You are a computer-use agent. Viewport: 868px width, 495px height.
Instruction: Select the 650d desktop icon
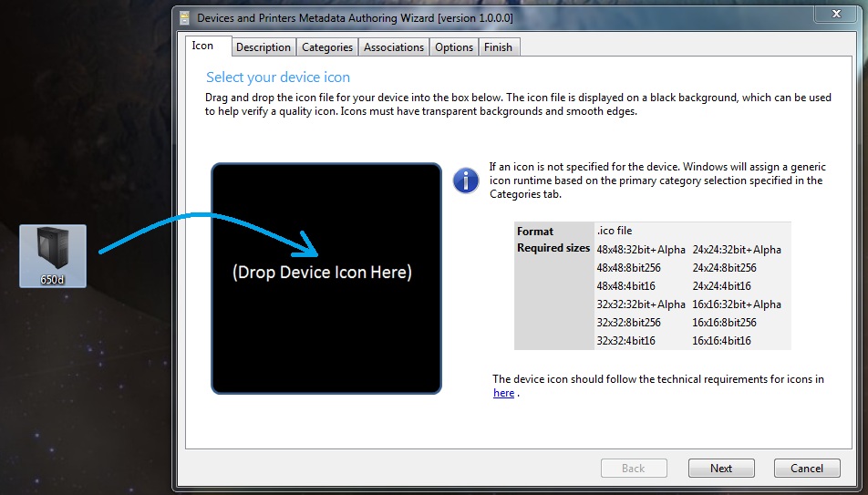pyautogui.click(x=53, y=256)
